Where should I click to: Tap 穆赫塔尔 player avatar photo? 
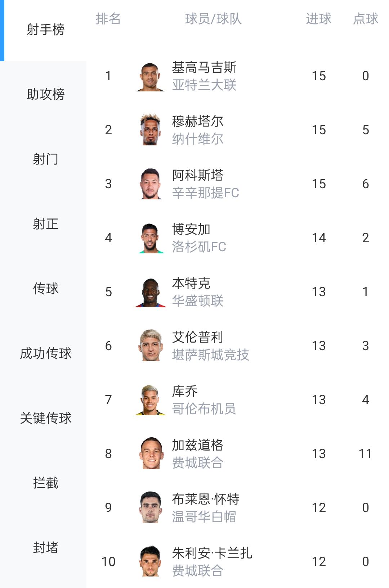tap(151, 130)
